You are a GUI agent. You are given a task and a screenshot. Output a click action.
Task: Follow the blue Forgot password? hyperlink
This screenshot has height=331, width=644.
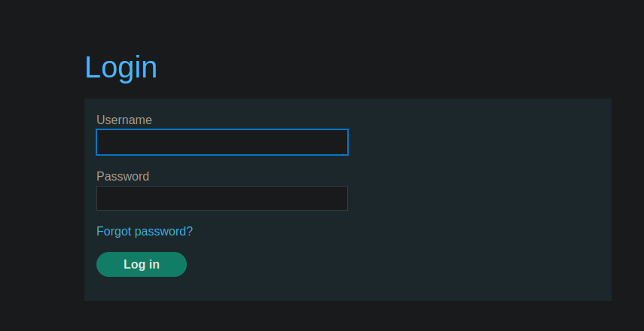(145, 232)
